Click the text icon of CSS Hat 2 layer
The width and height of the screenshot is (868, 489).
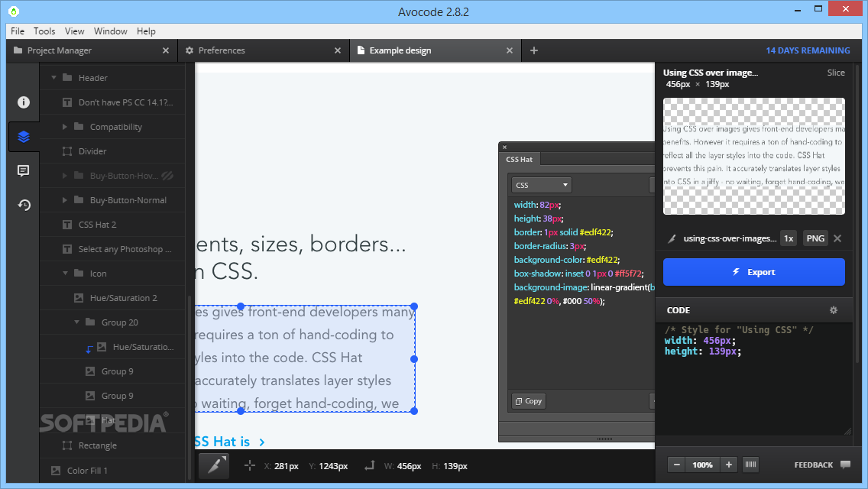(67, 225)
